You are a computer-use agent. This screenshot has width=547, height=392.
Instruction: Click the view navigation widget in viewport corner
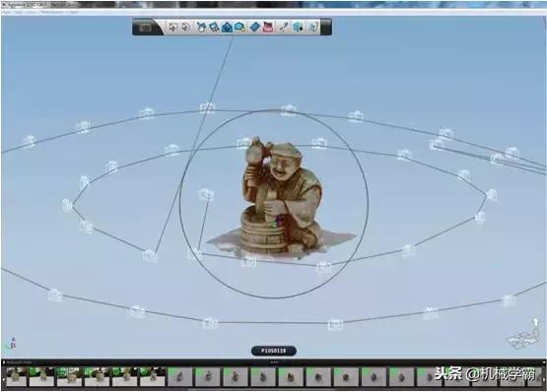pyautogui.click(x=524, y=333)
